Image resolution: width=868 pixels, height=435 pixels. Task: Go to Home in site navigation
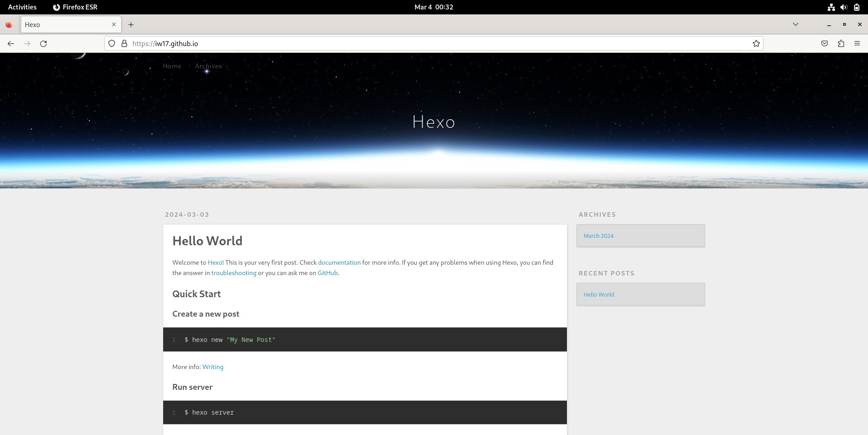coord(172,66)
